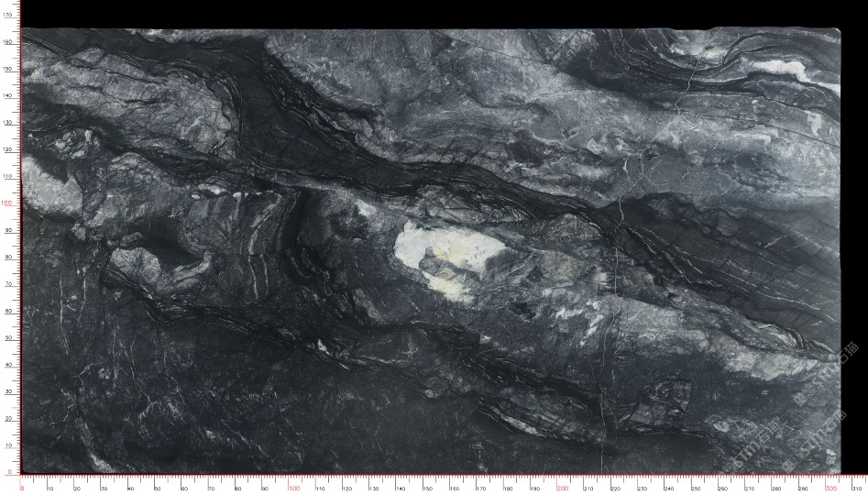
Task: Click the red 300 mark on horizontal ruler
Action: [x=831, y=488]
